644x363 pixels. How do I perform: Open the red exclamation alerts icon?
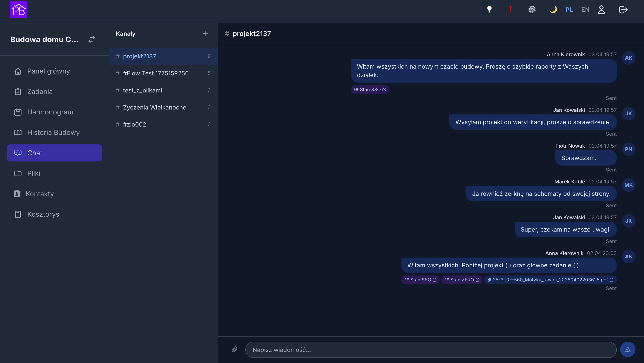[x=510, y=10]
